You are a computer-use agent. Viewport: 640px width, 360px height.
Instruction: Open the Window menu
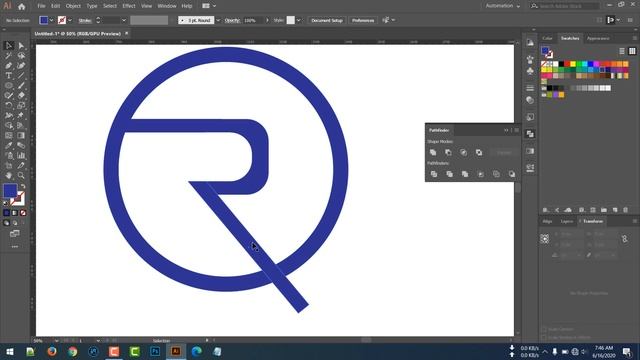[x=167, y=6]
